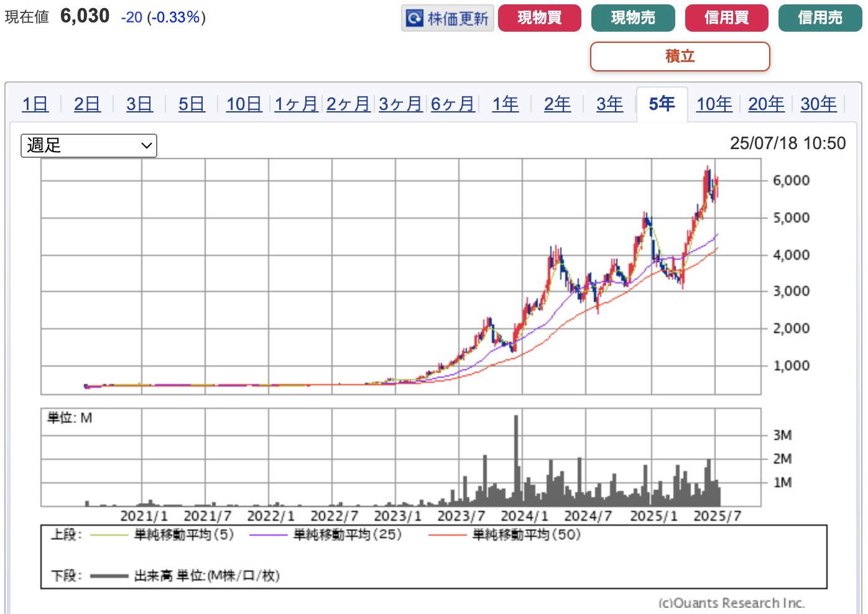Screen dimensions: 868x614
Task: Select the 2年 chart period
Action: click(557, 104)
